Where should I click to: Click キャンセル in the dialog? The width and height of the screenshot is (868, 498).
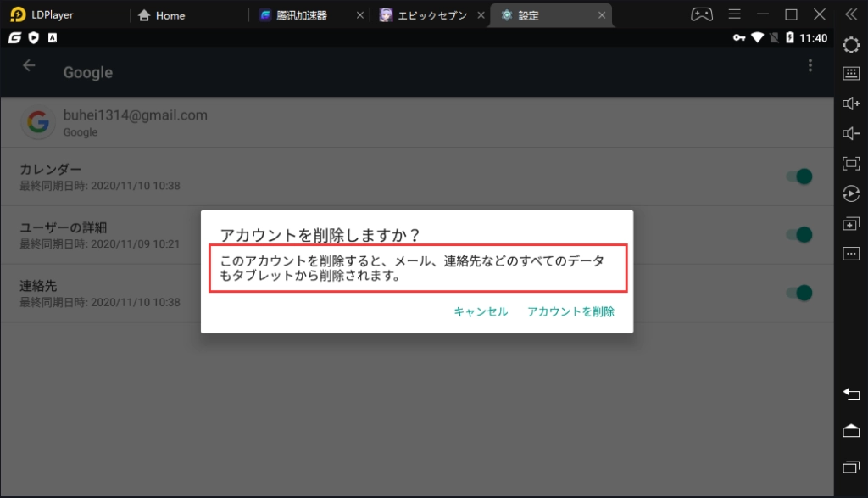click(x=481, y=311)
